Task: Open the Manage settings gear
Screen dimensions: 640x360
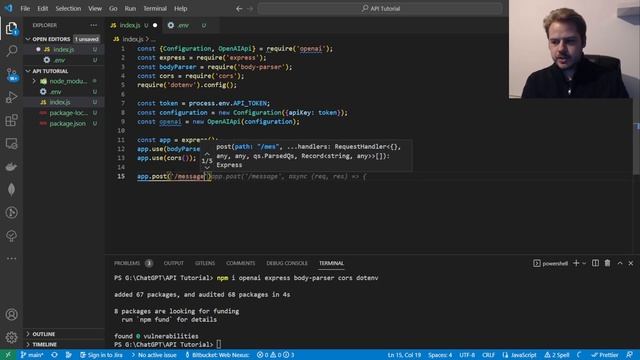Action: [11, 337]
